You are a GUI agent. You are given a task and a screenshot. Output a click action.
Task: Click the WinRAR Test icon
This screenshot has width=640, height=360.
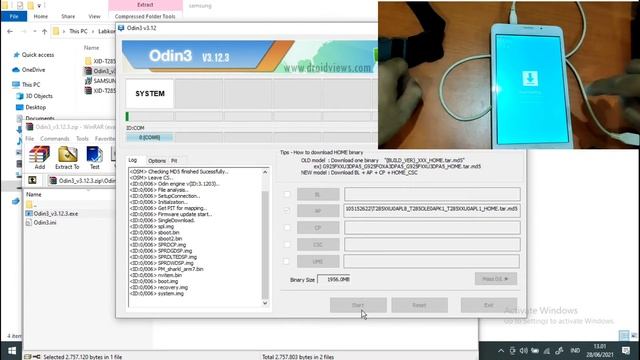coord(94,158)
